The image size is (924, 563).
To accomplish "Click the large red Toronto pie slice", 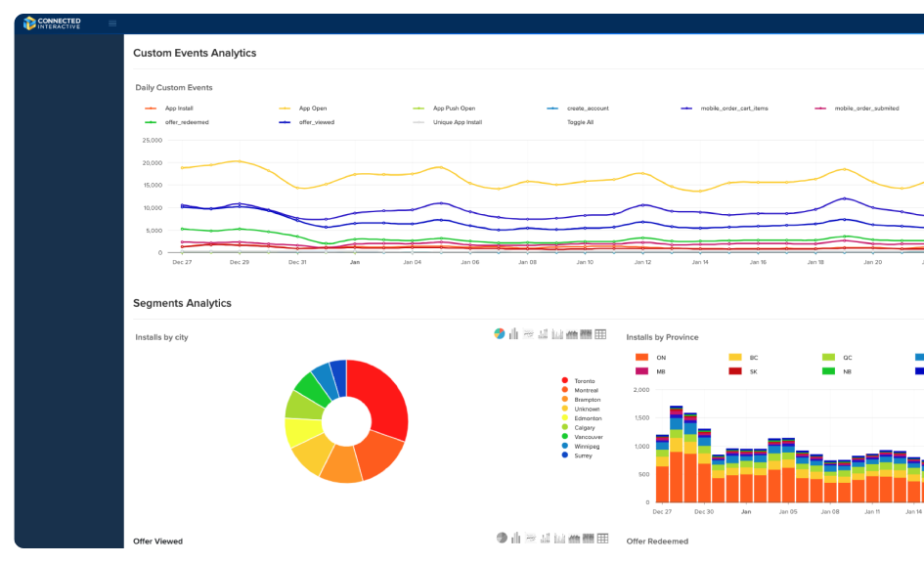I will 381,396.
